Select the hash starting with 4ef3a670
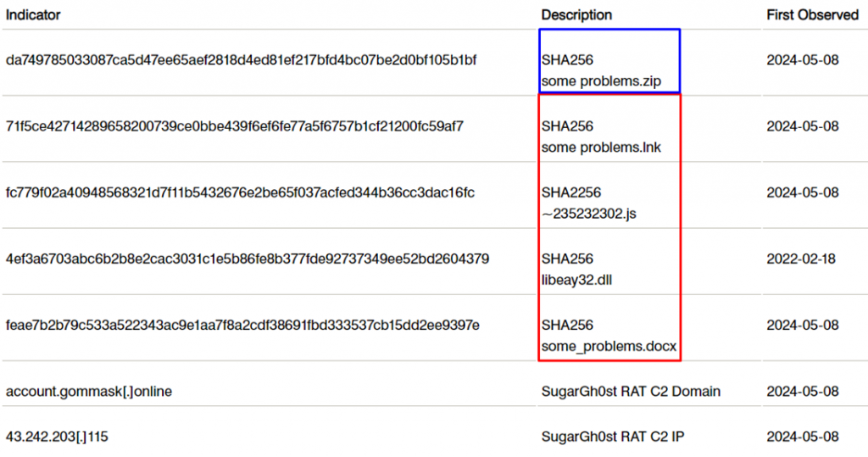868x457 pixels. (248, 259)
